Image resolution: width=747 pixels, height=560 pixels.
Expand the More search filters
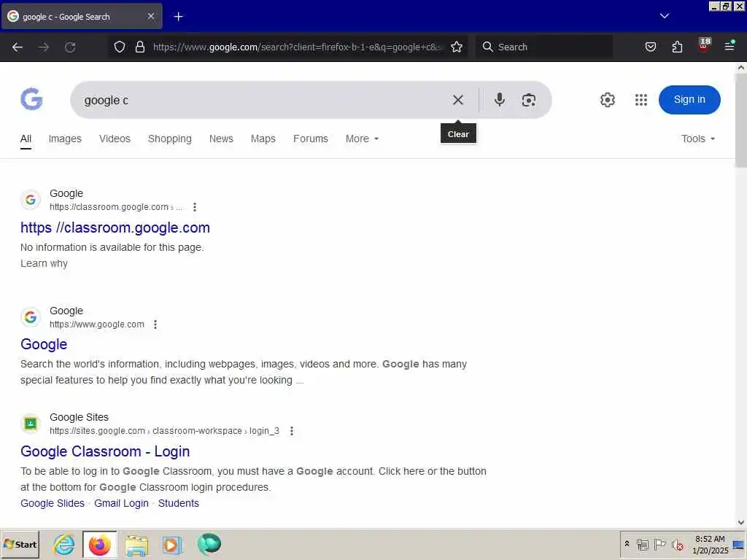[x=362, y=139]
